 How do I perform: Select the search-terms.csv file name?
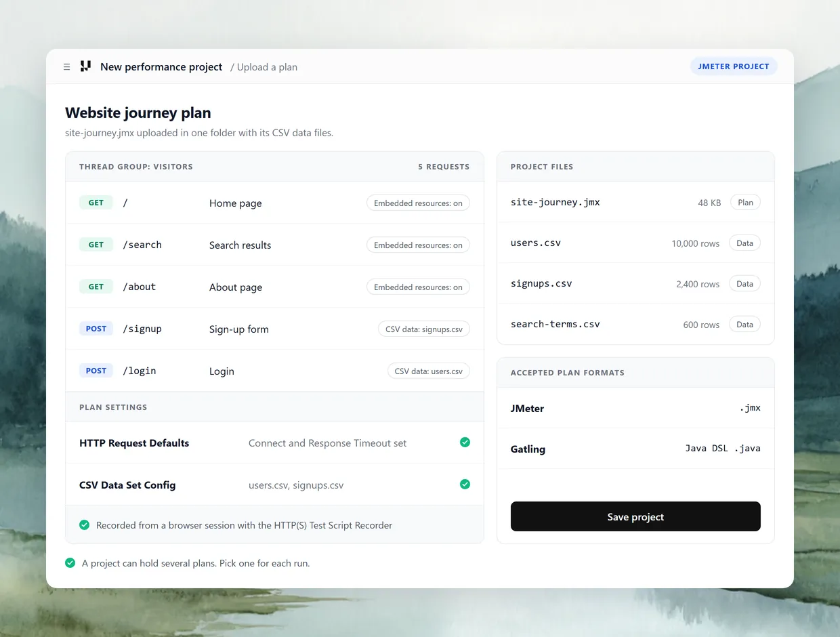(555, 324)
